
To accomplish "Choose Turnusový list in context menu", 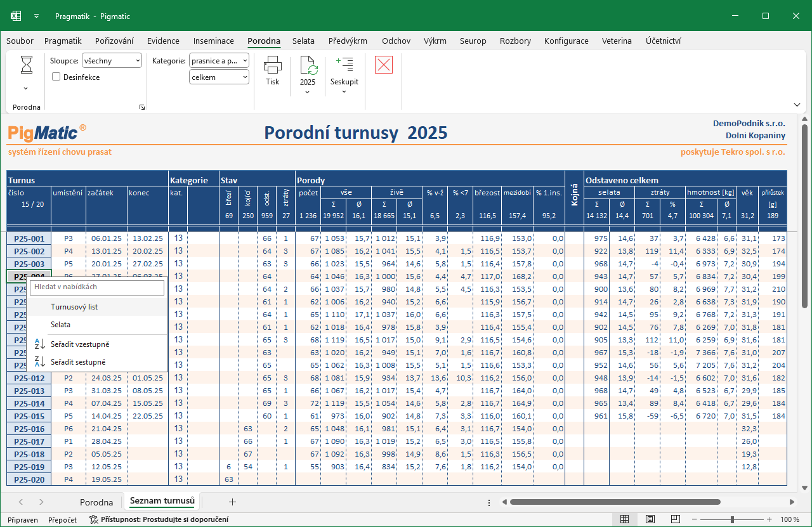I will pos(97,307).
